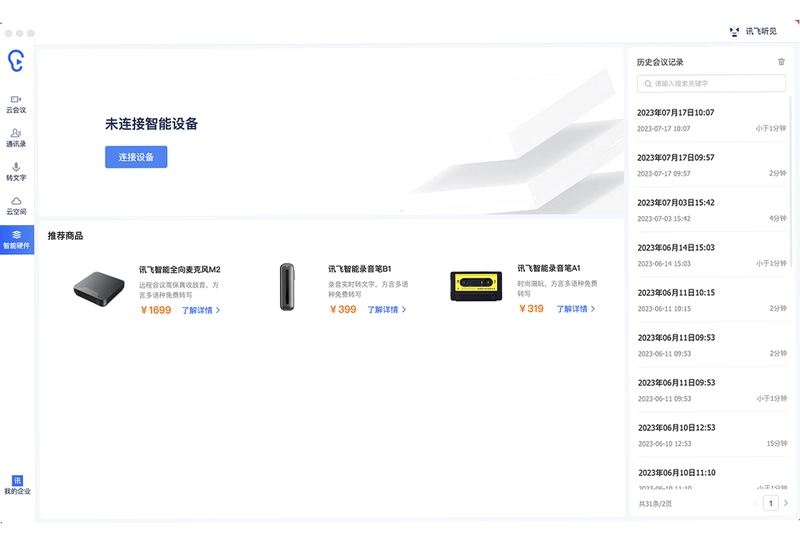Click the 讯飞智能全向麦克风M2 title

tap(180, 269)
